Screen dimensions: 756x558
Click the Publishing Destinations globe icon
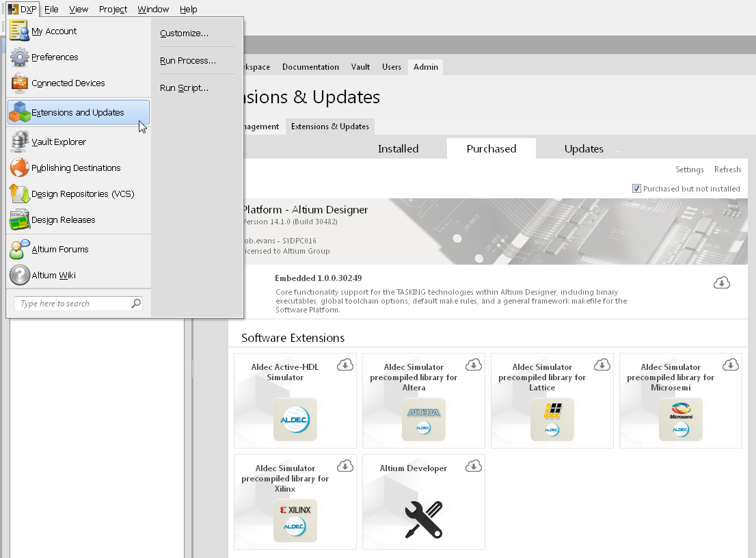click(x=20, y=168)
